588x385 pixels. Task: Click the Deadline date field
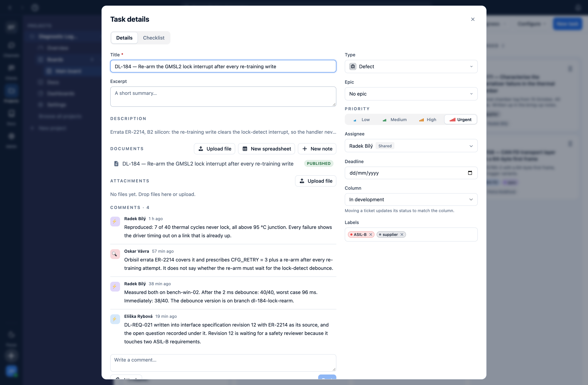pyautogui.click(x=411, y=173)
